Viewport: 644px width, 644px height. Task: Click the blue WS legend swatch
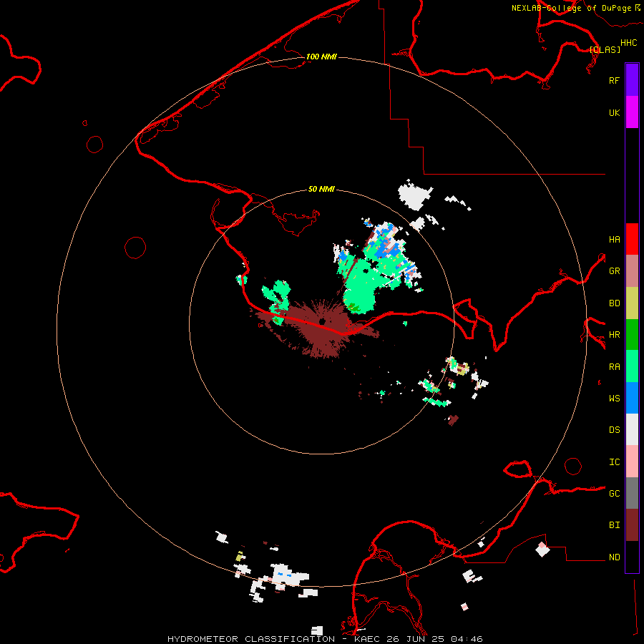[632, 398]
